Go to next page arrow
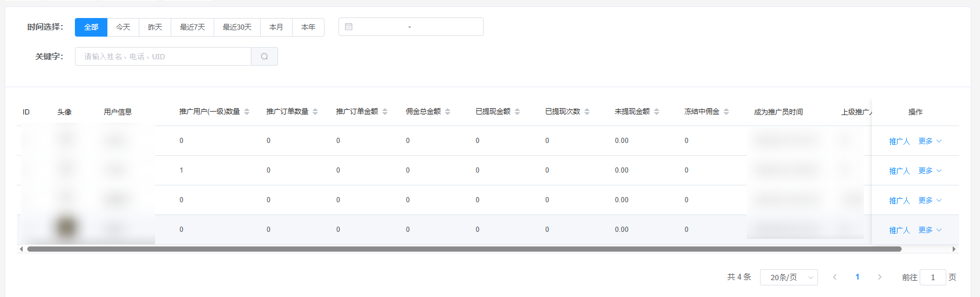 tap(880, 277)
